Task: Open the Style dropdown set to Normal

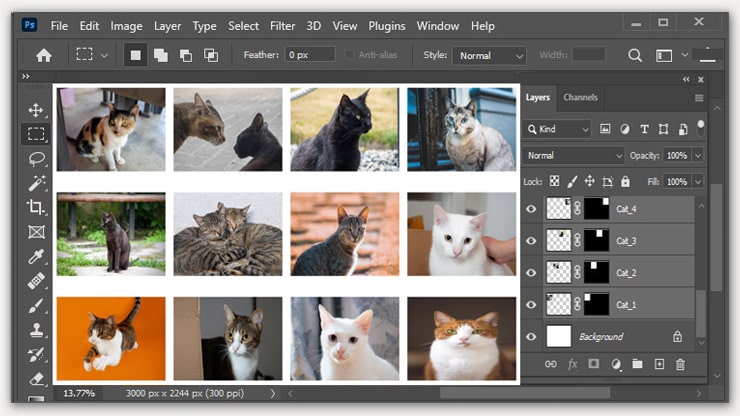Action: pyautogui.click(x=488, y=56)
